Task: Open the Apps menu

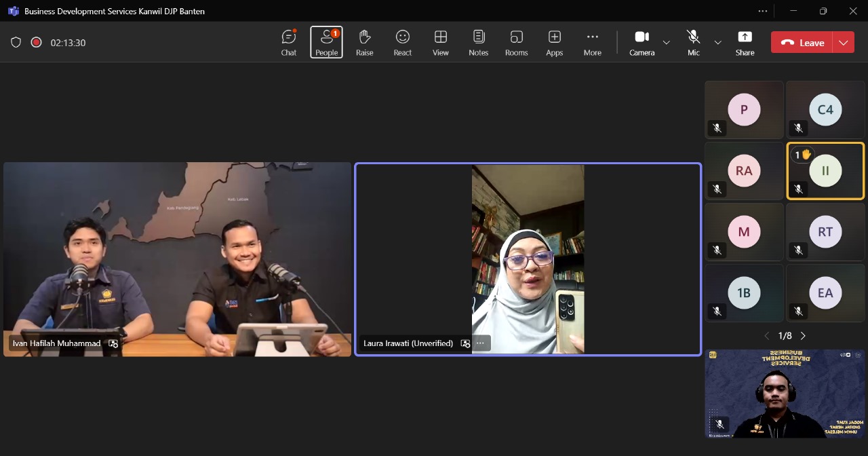Action: [x=554, y=42]
